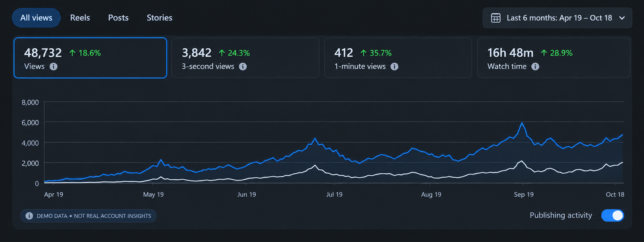Click the green up arrow next to 24.3%
The width and height of the screenshot is (644, 242).
222,53
